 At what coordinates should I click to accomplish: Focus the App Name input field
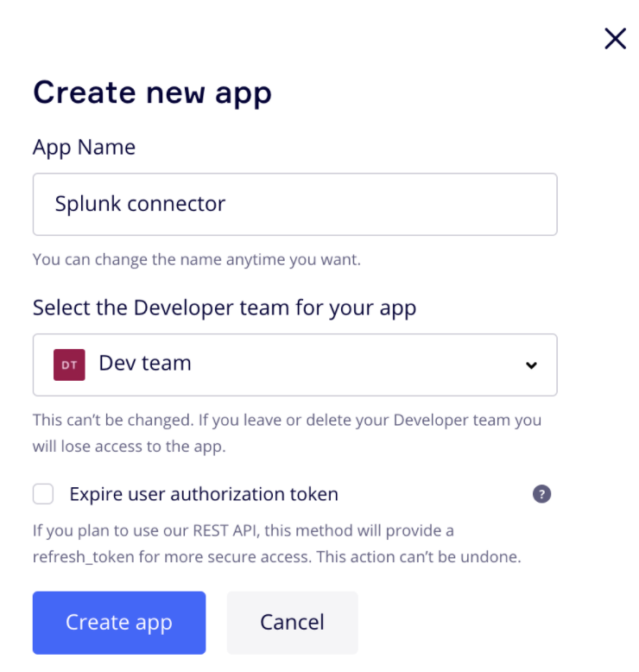[x=294, y=204]
